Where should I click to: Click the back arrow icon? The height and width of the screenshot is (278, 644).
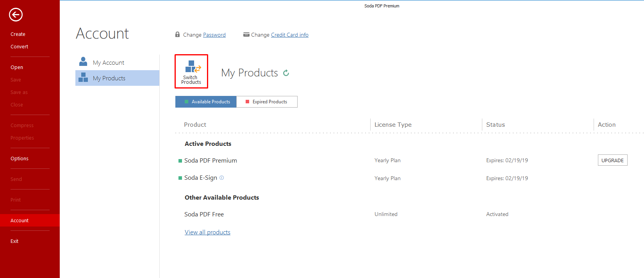tap(16, 15)
